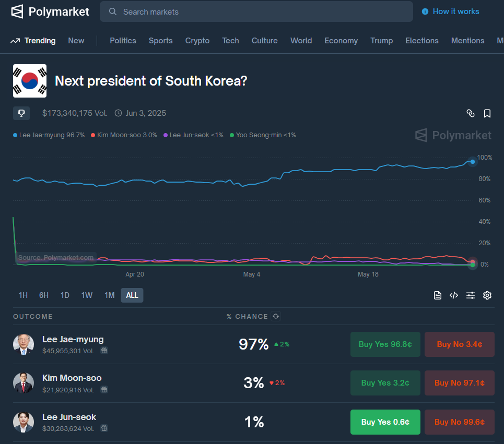Image resolution: width=504 pixels, height=444 pixels.
Task: Select the 1W time range
Action: tap(87, 295)
